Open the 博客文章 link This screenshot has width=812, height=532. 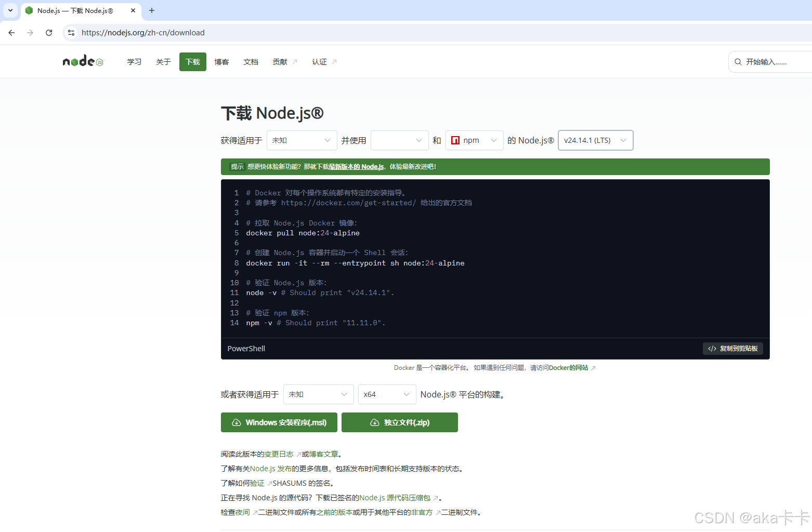click(323, 454)
